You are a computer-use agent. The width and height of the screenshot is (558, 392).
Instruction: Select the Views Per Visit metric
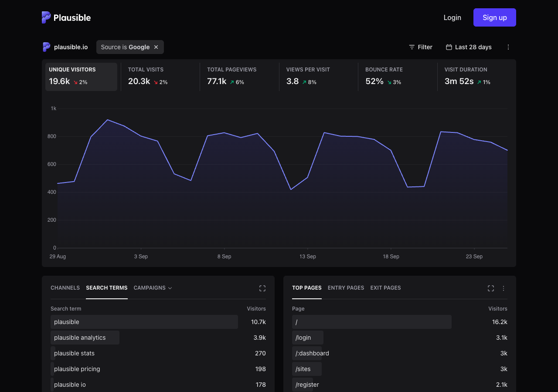[x=318, y=77]
